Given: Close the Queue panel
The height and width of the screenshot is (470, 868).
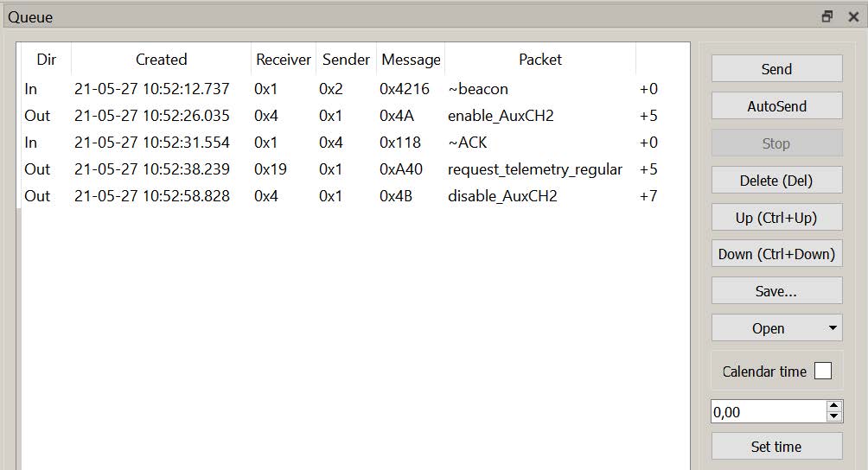Looking at the screenshot, I should (x=852, y=16).
